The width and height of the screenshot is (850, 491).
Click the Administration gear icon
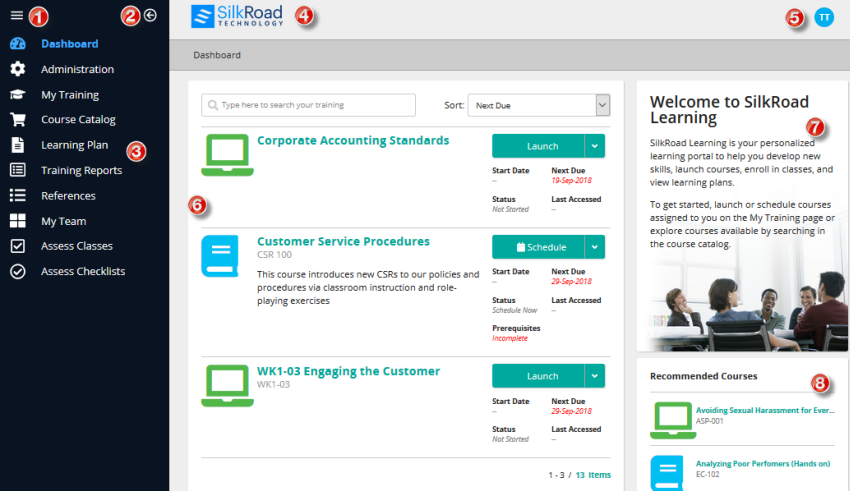pyautogui.click(x=17, y=69)
